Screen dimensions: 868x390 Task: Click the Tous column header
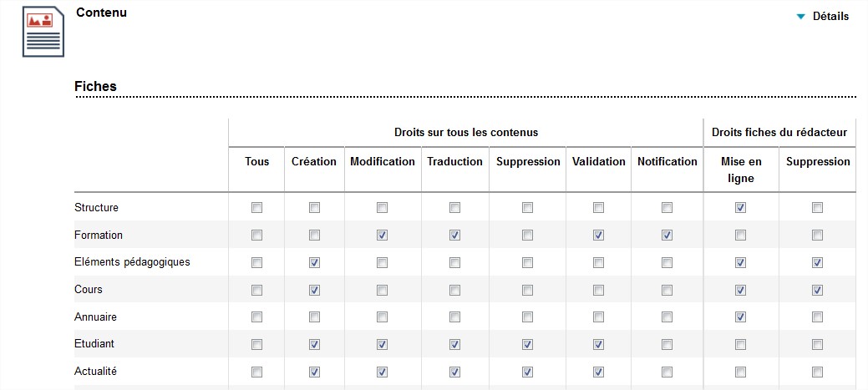click(x=256, y=161)
